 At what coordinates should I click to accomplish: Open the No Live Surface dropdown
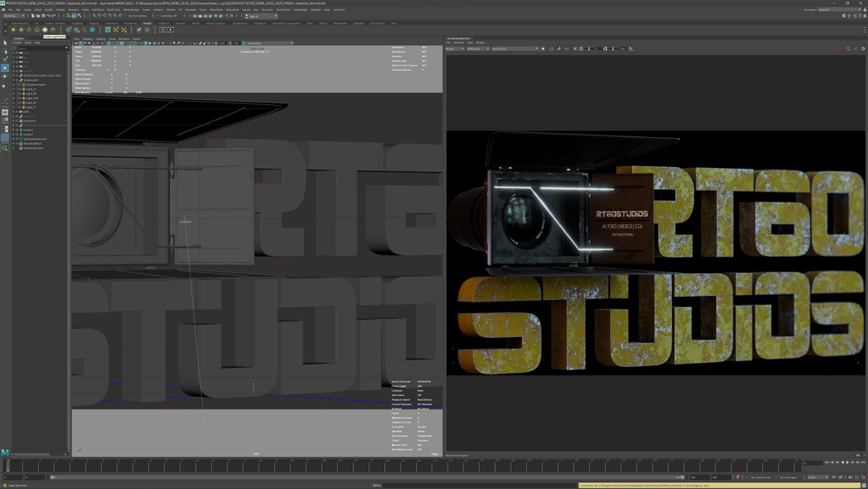[138, 16]
